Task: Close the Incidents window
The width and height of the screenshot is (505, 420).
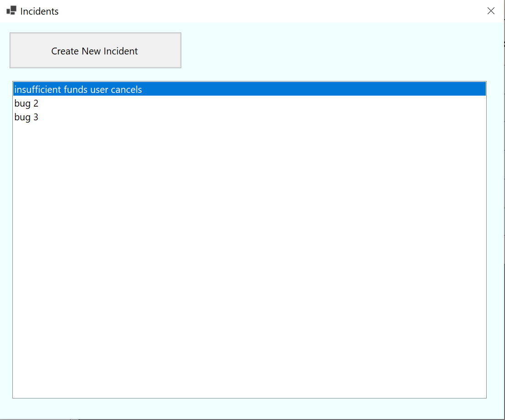Action: click(491, 11)
